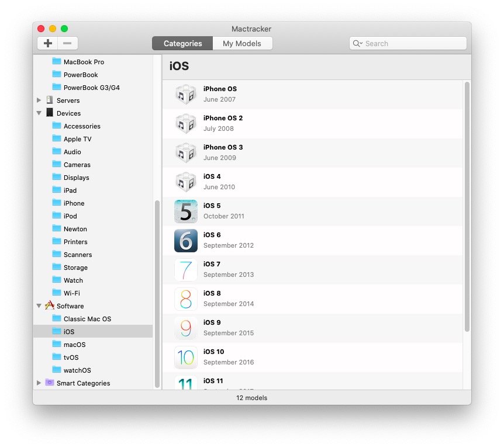The image size is (504, 448).
Task: Select the PowerBook folder
Action: click(x=92, y=75)
